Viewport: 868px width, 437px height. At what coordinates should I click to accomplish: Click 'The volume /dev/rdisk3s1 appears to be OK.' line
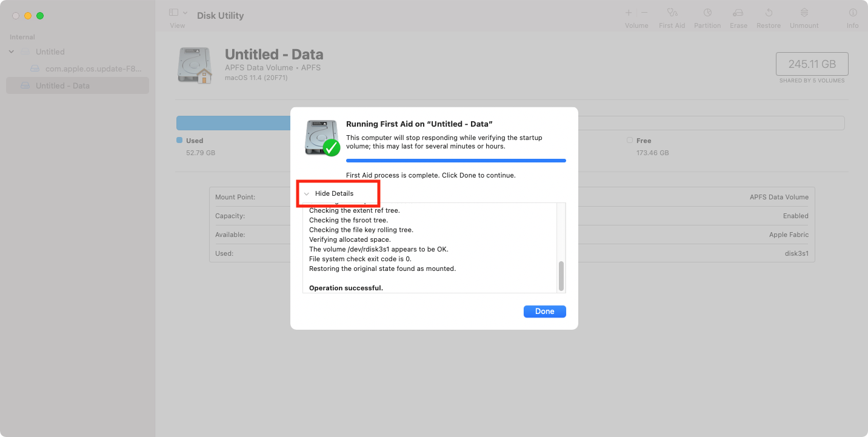(379, 249)
